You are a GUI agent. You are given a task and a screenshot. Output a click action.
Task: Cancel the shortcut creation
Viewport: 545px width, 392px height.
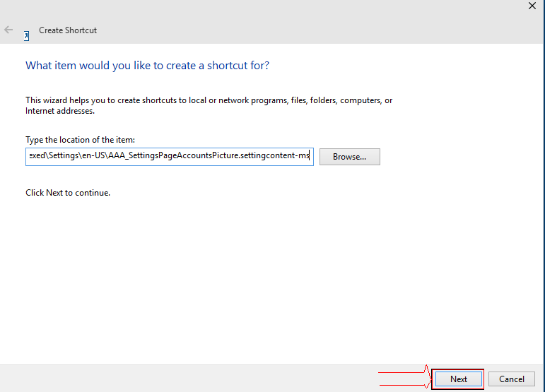[x=511, y=379]
